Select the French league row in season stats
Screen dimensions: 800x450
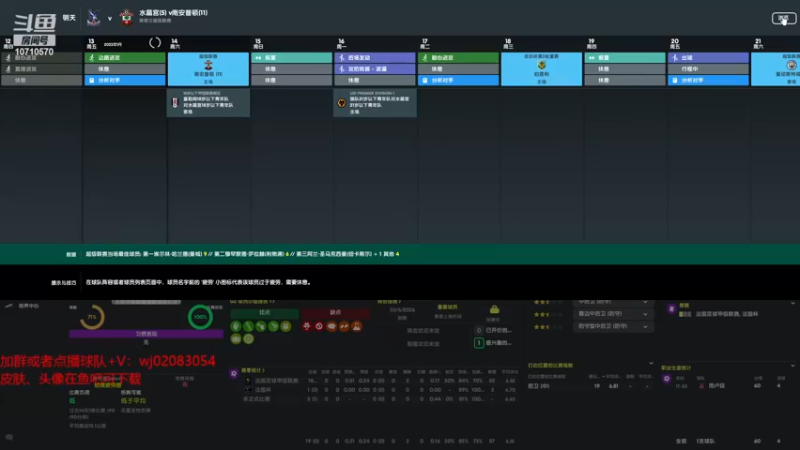point(382,381)
